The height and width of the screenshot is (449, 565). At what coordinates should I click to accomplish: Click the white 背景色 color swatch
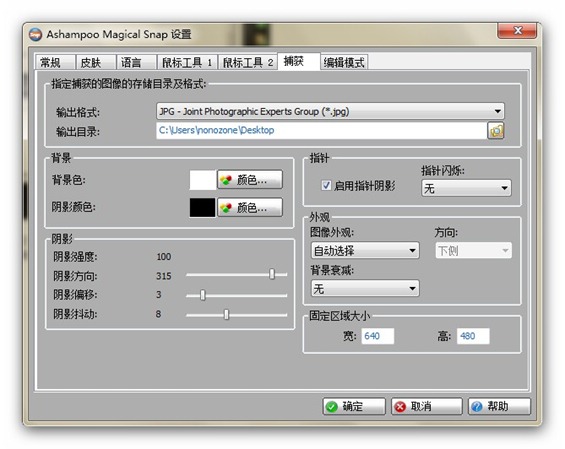coord(203,180)
